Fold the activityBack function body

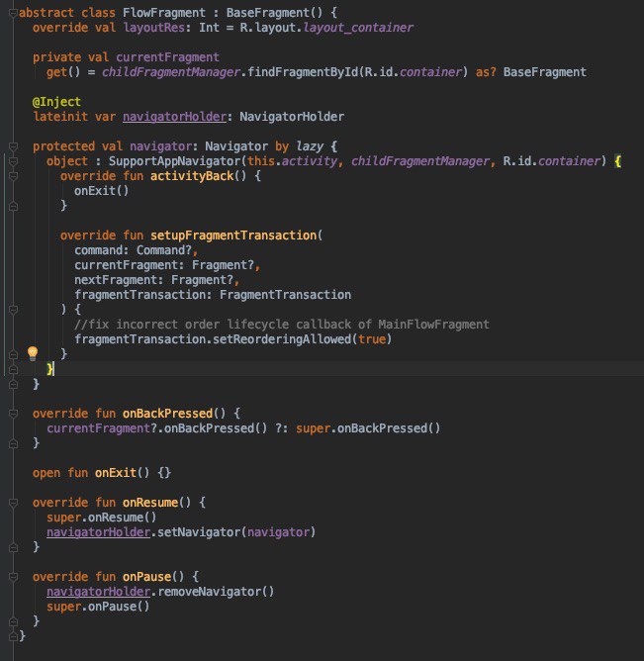[x=13, y=176]
